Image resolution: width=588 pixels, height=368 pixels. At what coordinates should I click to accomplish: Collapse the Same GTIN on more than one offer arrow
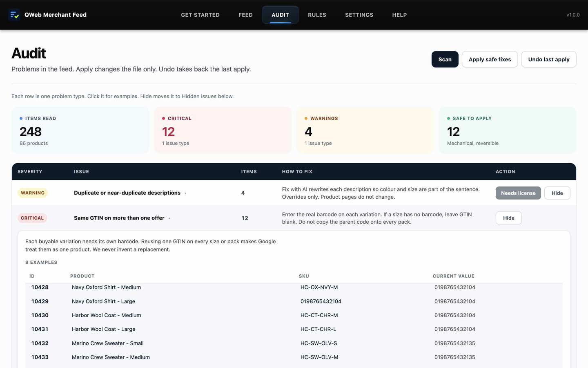pos(169,218)
